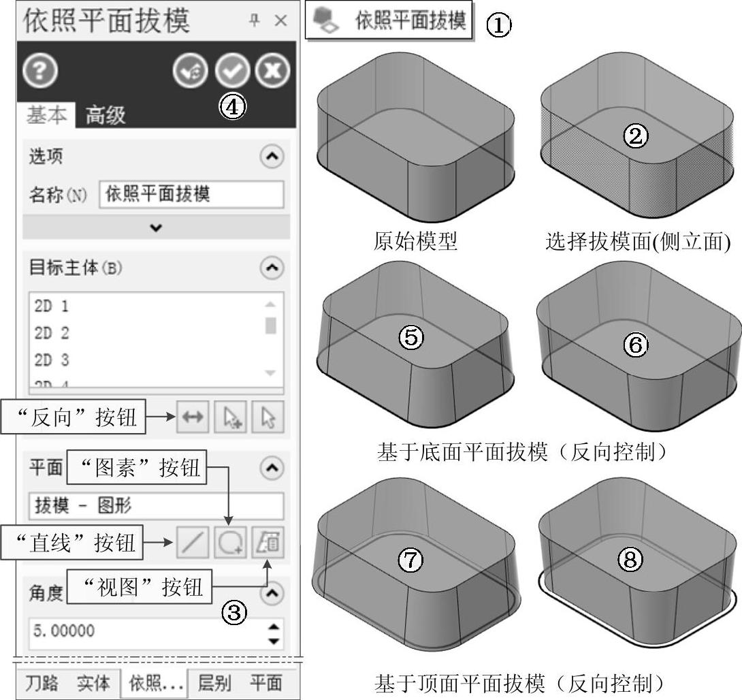Select the line plane definition button
This screenshot has width=742, height=700.
coord(193,543)
